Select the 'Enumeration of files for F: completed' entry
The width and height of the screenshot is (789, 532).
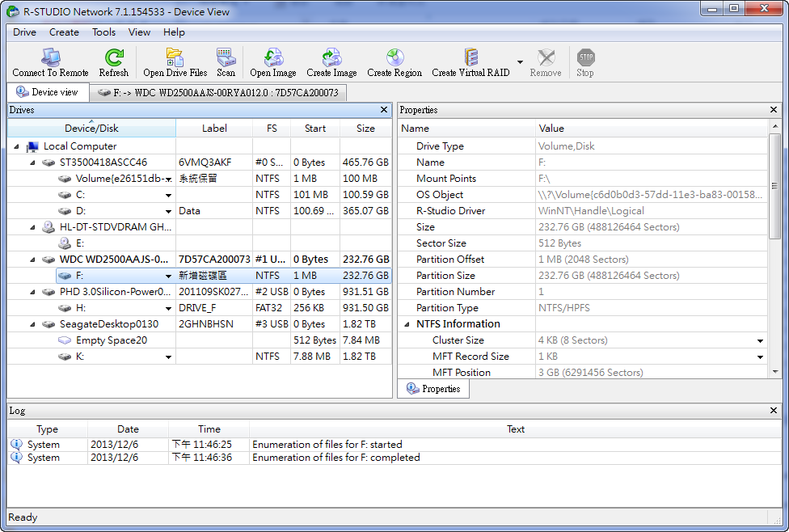coord(394,458)
